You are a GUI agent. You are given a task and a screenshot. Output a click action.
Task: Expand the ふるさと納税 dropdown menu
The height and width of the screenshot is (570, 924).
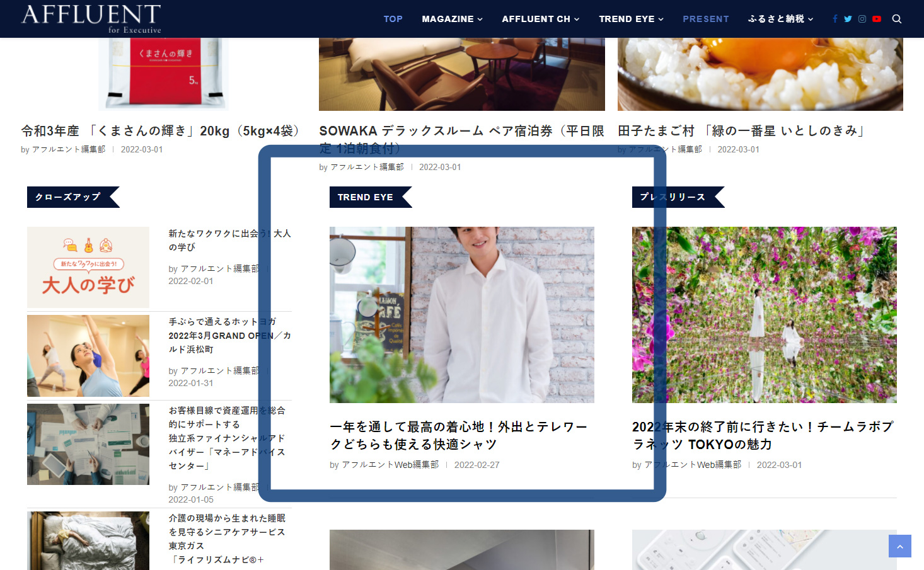[x=780, y=19]
